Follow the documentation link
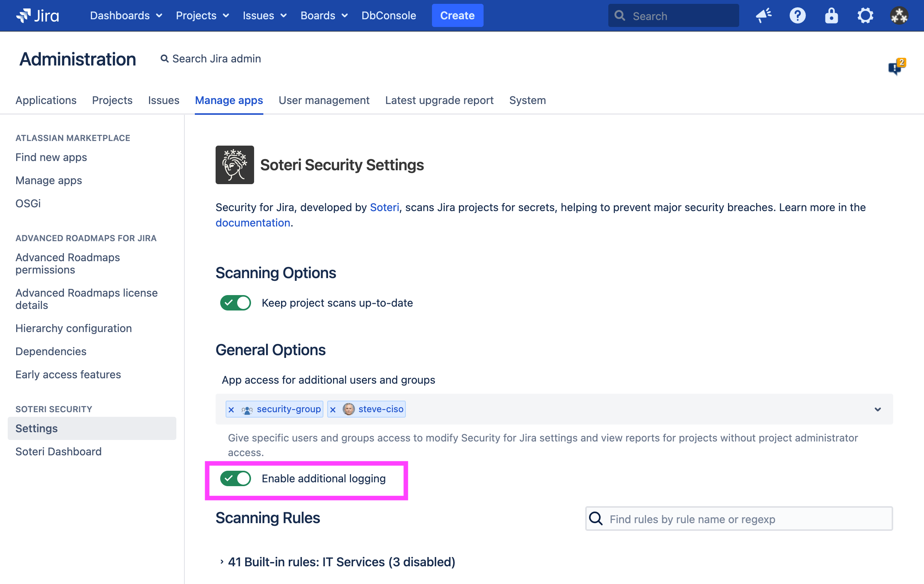924x584 pixels. coord(253,223)
